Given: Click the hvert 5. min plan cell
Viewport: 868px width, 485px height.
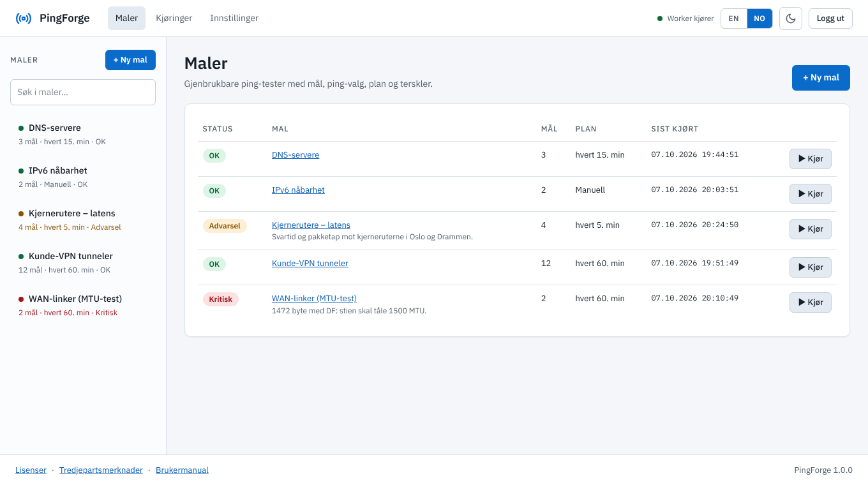Looking at the screenshot, I should tap(597, 225).
